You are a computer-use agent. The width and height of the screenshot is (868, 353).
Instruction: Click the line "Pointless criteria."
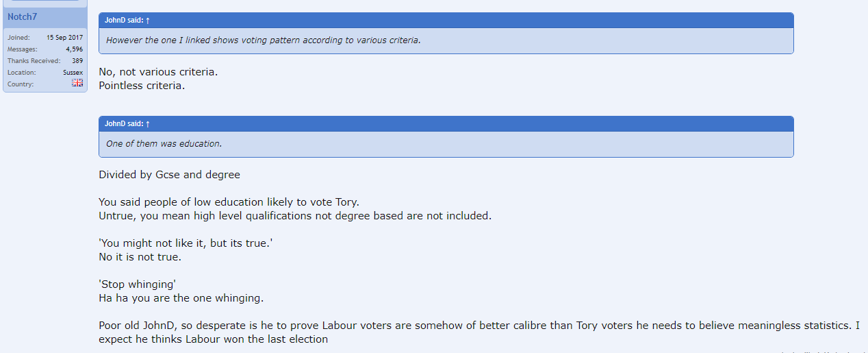142,86
